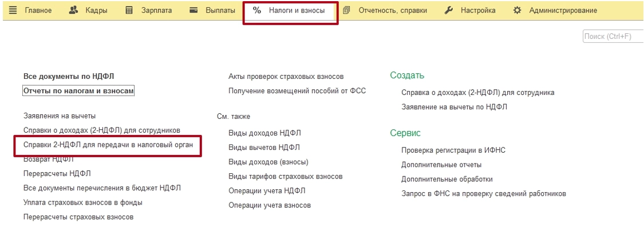Focus the Поиск (Ctrl+F) search field
Image resolution: width=644 pixels, height=227 pixels.
(613, 37)
